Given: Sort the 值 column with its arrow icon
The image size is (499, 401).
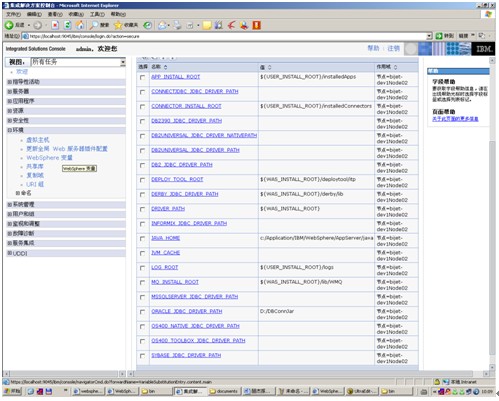Looking at the screenshot, I should tap(269, 67).
